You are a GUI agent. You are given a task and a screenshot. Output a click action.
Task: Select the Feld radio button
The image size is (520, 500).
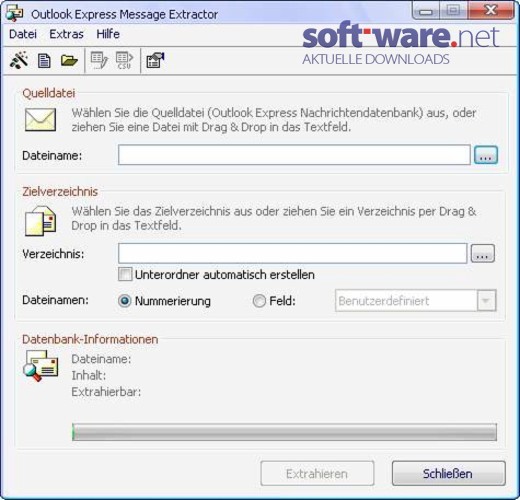[x=259, y=301]
